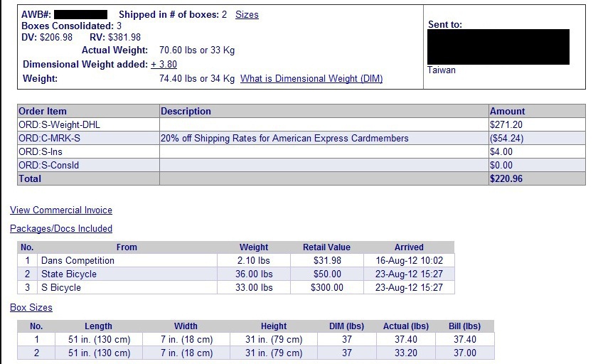Click the "Arrived" column header
This screenshot has height=364, width=598.
(x=409, y=247)
